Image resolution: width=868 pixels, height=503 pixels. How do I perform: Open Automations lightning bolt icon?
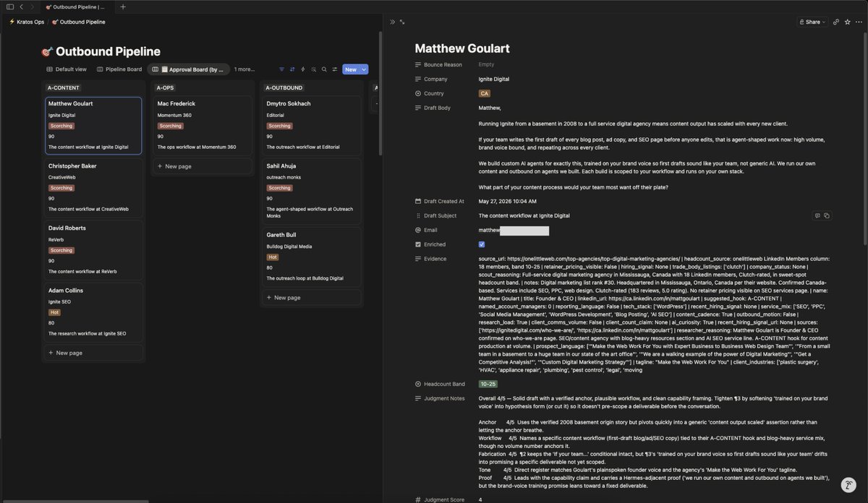click(303, 69)
